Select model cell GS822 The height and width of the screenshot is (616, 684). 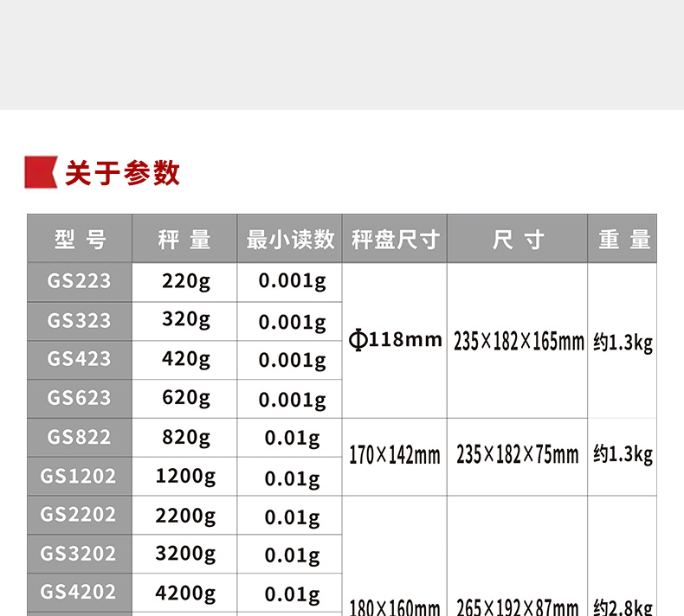80,438
